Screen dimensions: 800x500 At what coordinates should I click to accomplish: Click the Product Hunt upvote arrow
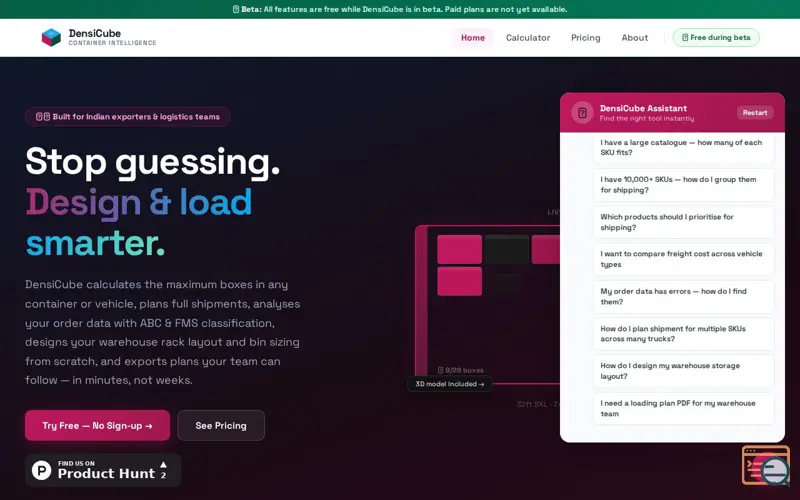coord(163,465)
